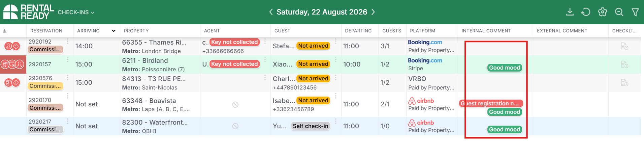Click the date Saturday, 22 August 2026
The width and height of the screenshot is (644, 156).
322,12
